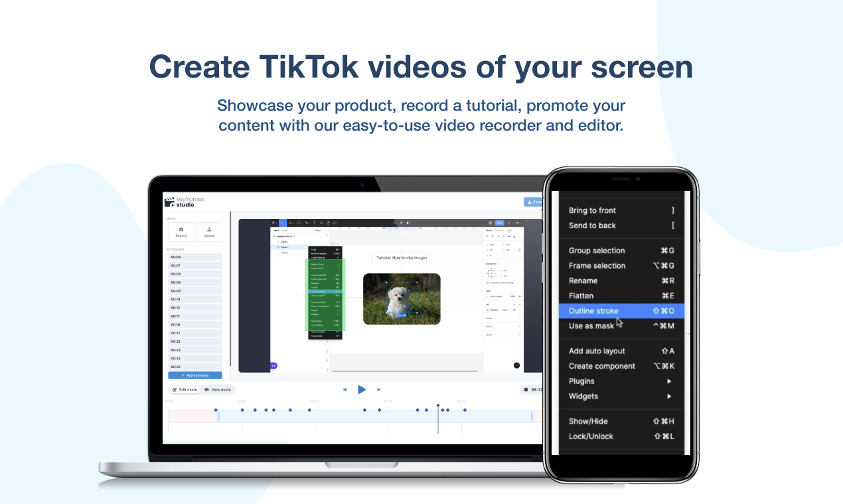
Task: Open the Resources tool in Figma toolbar
Action: (x=321, y=223)
